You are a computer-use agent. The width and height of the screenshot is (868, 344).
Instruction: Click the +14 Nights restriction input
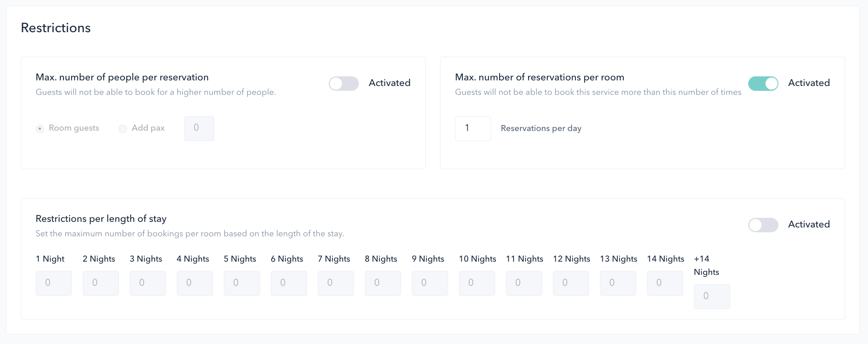(712, 297)
